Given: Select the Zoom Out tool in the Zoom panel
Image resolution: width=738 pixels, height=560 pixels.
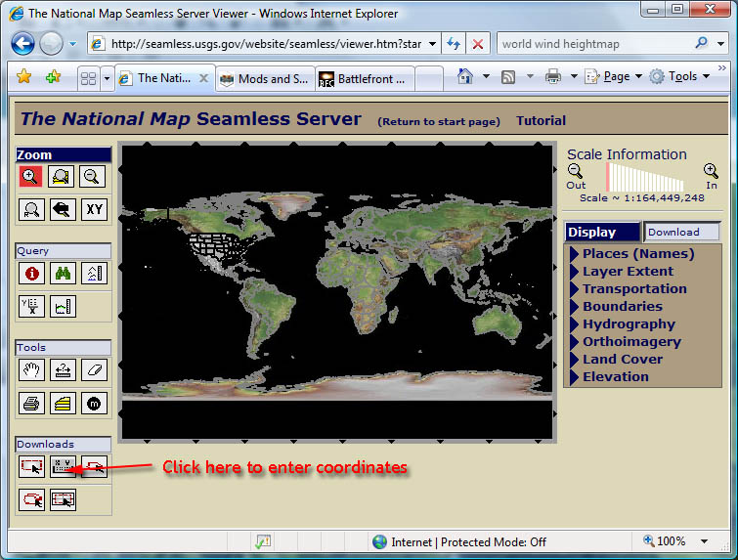Looking at the screenshot, I should pyautogui.click(x=92, y=177).
